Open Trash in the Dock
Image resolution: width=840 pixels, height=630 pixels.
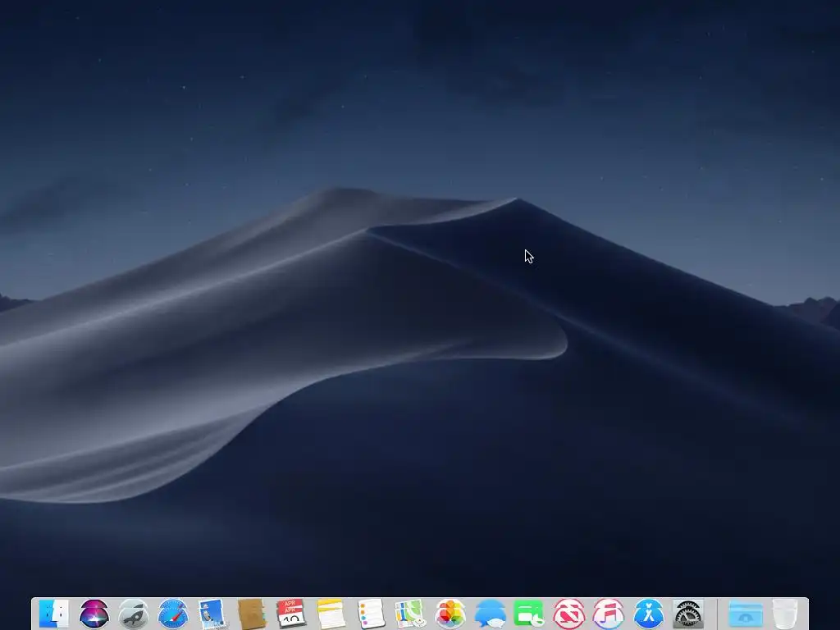(785, 614)
